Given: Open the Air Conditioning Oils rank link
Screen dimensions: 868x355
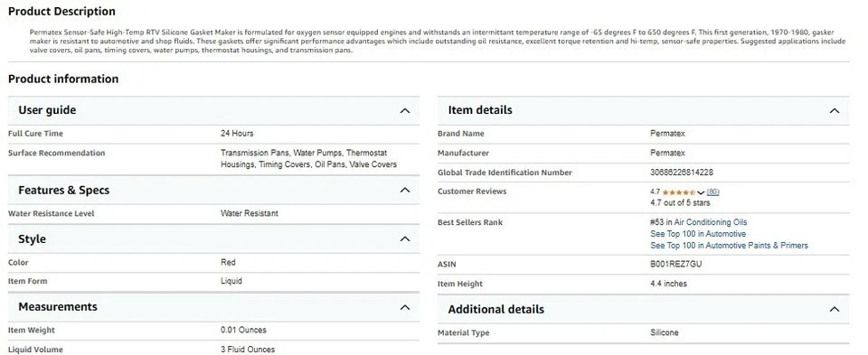Looking at the screenshot, I should pyautogui.click(x=711, y=222).
